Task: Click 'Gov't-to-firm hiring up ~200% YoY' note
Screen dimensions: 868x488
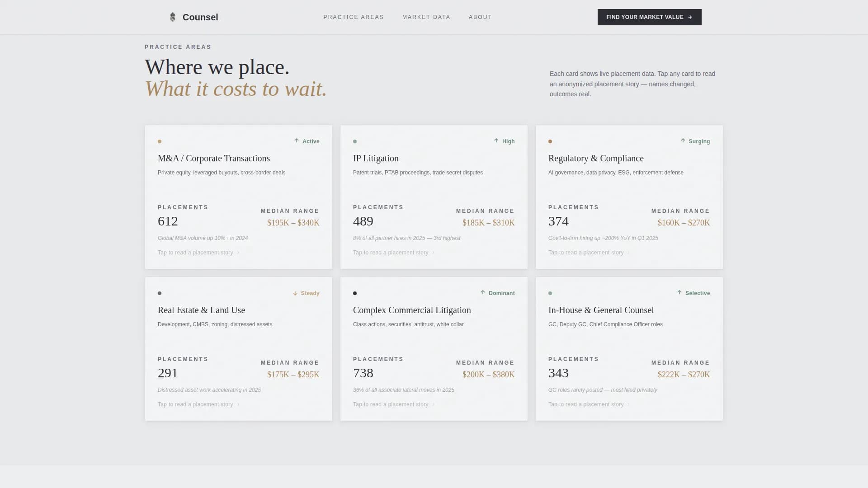Action: coord(603,238)
